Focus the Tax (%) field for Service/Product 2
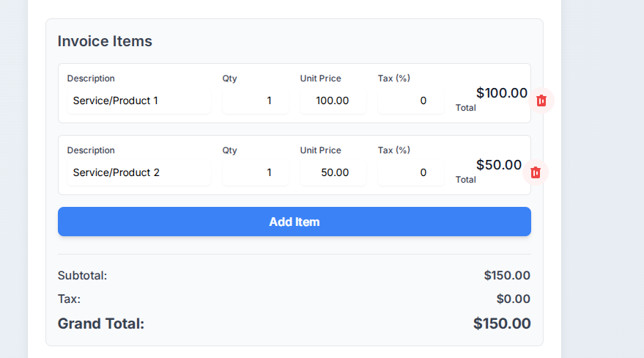 pos(411,172)
